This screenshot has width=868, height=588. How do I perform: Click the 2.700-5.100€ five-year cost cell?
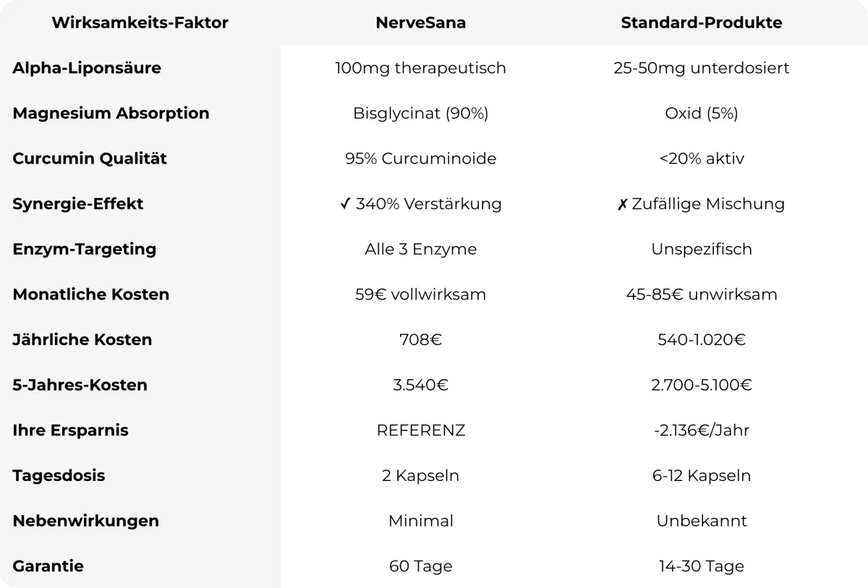702,385
